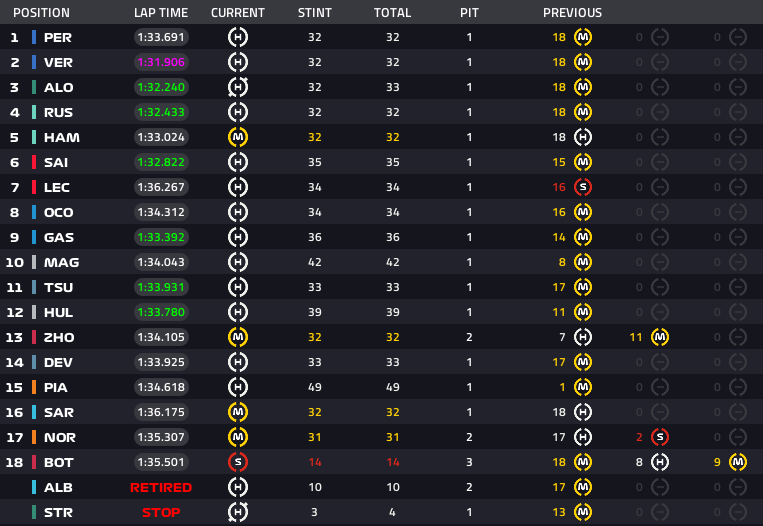
Task: Click STR's current used hard tyre icon
Action: [x=238, y=512]
